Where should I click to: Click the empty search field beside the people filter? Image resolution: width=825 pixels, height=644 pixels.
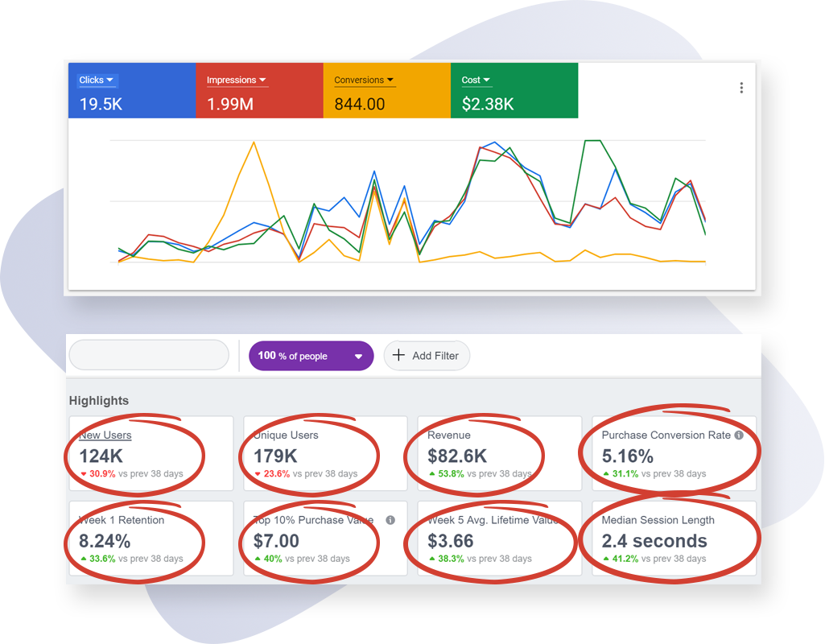click(149, 355)
